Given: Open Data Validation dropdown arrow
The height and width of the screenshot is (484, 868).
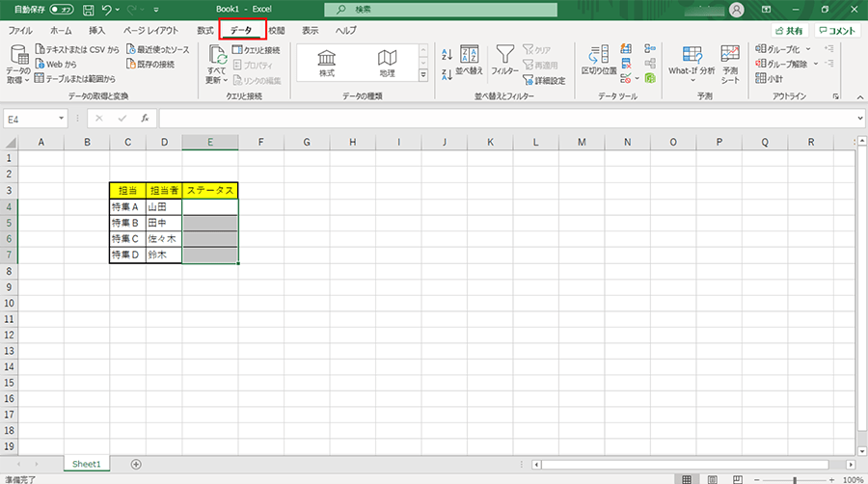Looking at the screenshot, I should pos(637,78).
